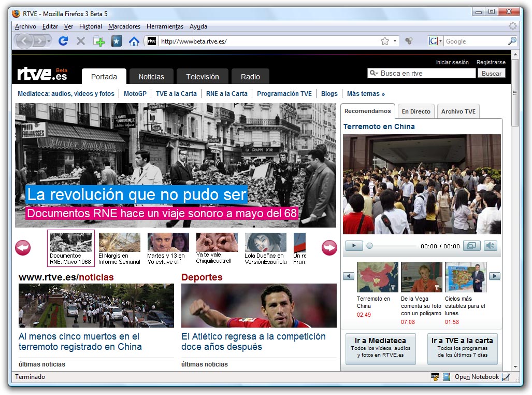The width and height of the screenshot is (532, 395).
Task: Select Ya te vale, Chiquilicuatre thumbnail
Action: click(217, 248)
